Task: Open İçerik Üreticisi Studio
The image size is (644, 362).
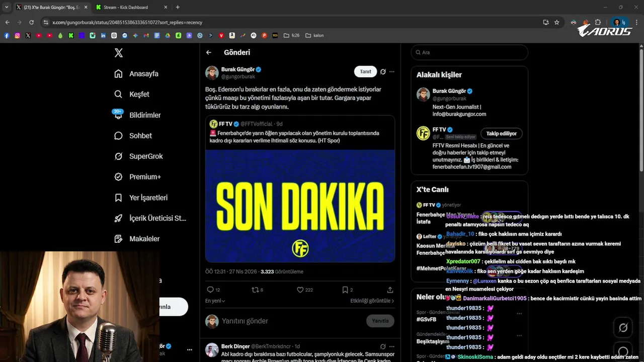Action: pyautogui.click(x=150, y=218)
